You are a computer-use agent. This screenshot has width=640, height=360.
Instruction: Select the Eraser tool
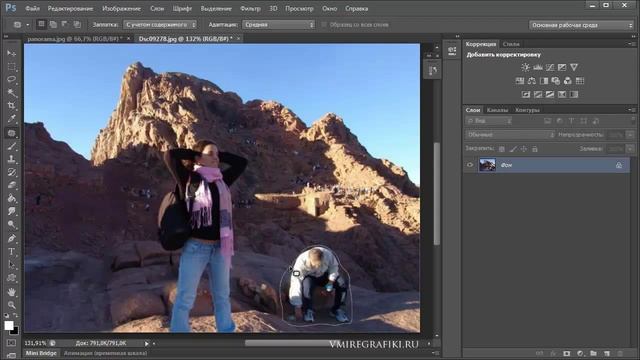[11, 185]
